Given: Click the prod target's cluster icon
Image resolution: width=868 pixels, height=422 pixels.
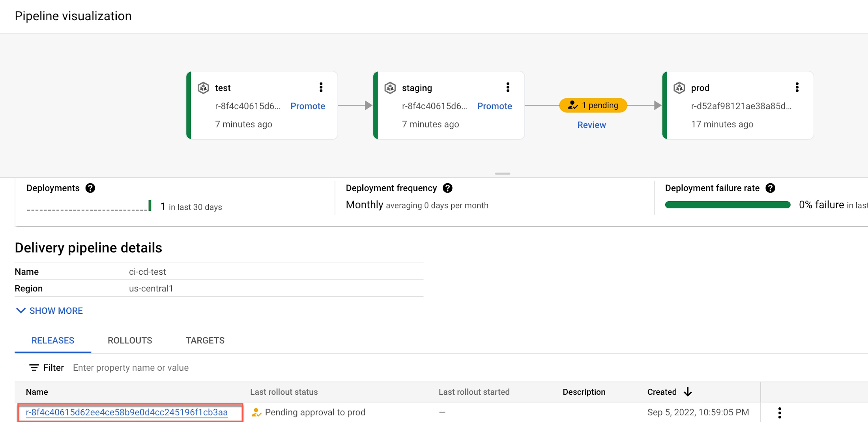Looking at the screenshot, I should tap(679, 88).
